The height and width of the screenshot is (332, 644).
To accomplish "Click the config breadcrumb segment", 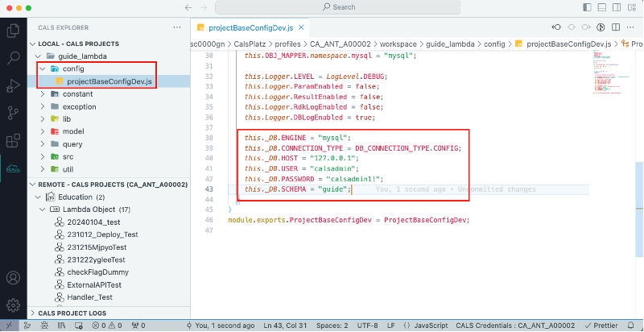I will coord(494,44).
